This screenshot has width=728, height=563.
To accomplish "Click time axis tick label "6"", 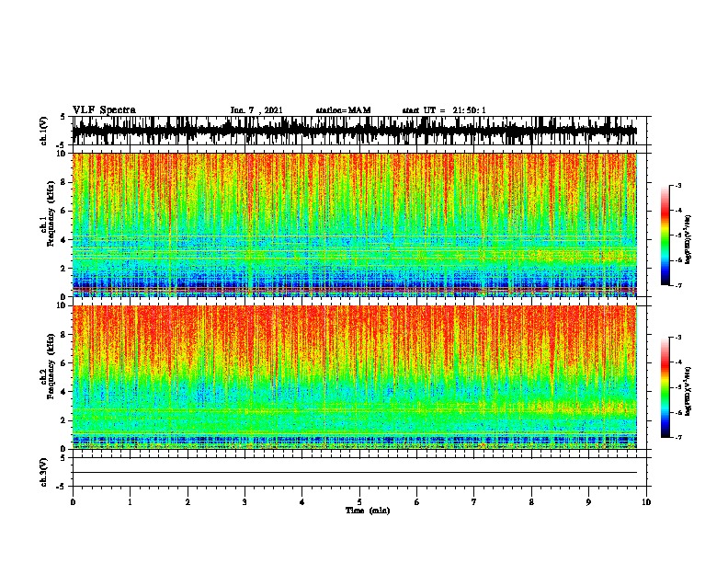I will (417, 502).
